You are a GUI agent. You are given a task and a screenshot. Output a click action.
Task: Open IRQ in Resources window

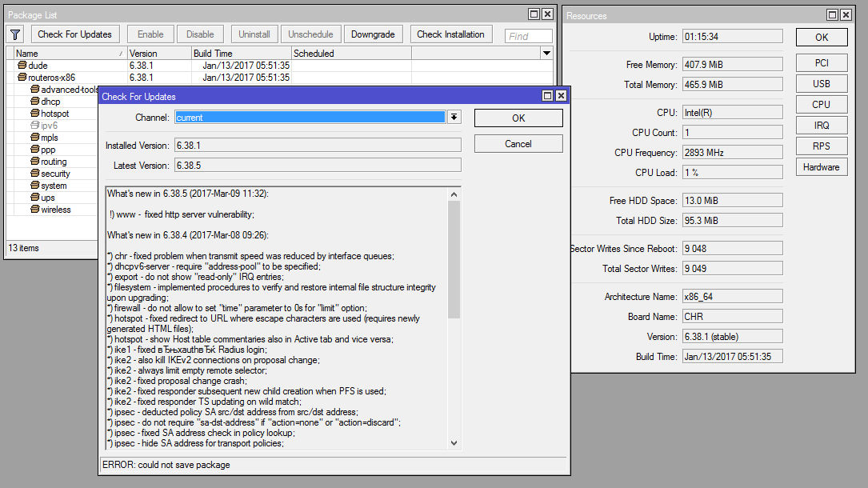(822, 126)
